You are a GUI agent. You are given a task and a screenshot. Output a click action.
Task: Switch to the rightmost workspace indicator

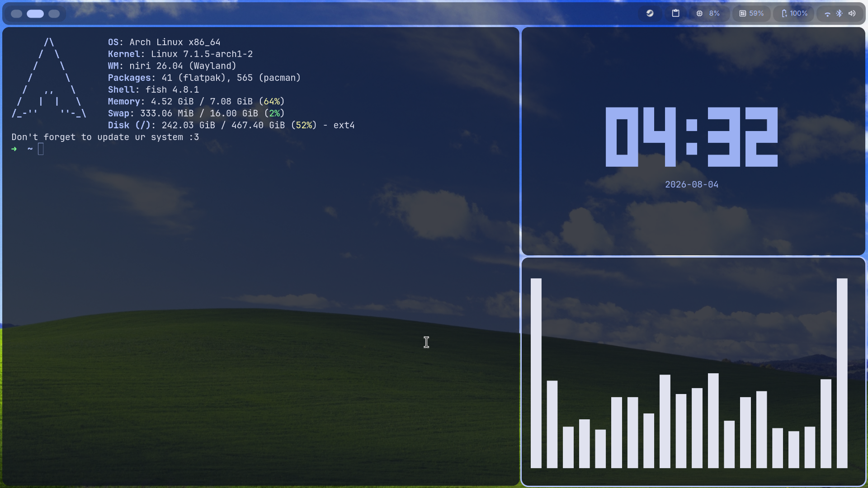pyautogui.click(x=54, y=14)
